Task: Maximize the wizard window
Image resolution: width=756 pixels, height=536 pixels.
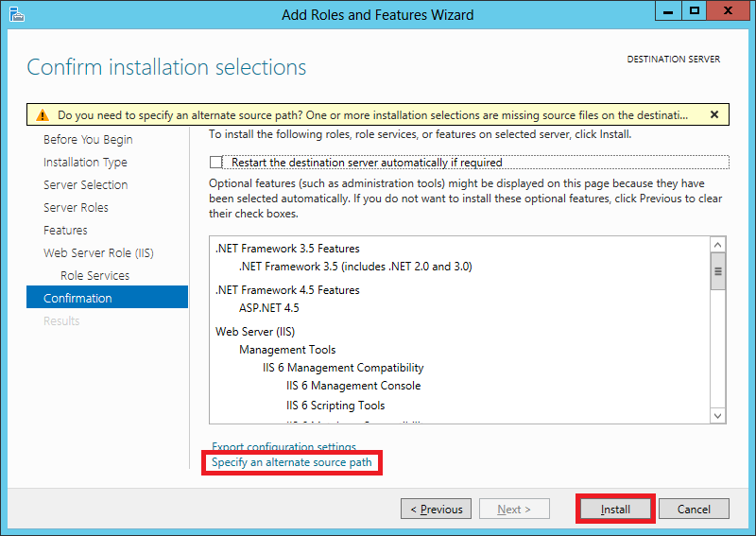Action: [x=695, y=10]
